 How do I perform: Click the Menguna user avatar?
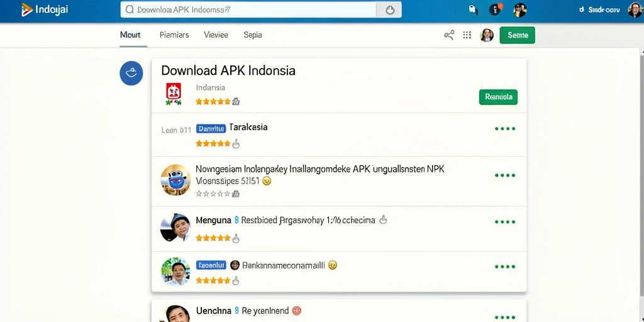click(x=175, y=227)
